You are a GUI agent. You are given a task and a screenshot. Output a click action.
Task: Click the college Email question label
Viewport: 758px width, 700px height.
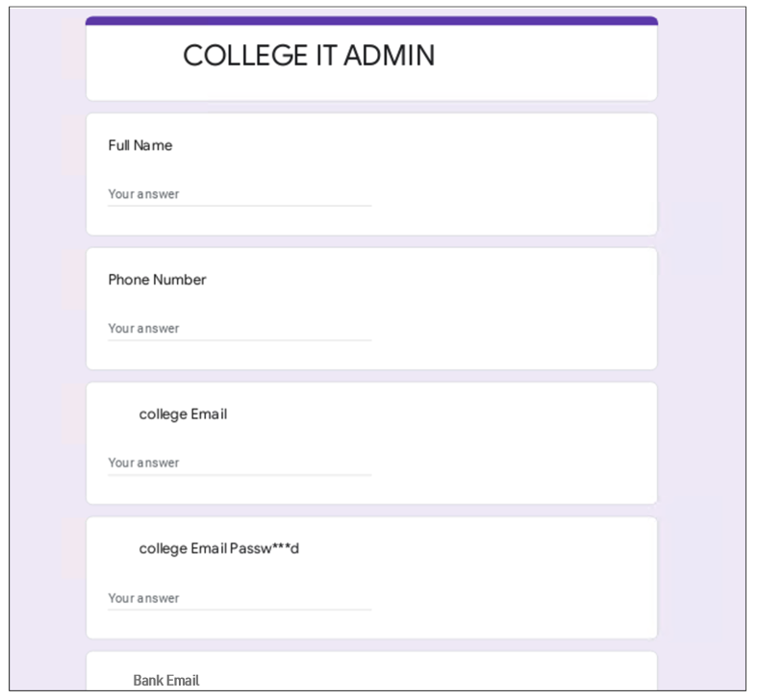click(x=183, y=414)
